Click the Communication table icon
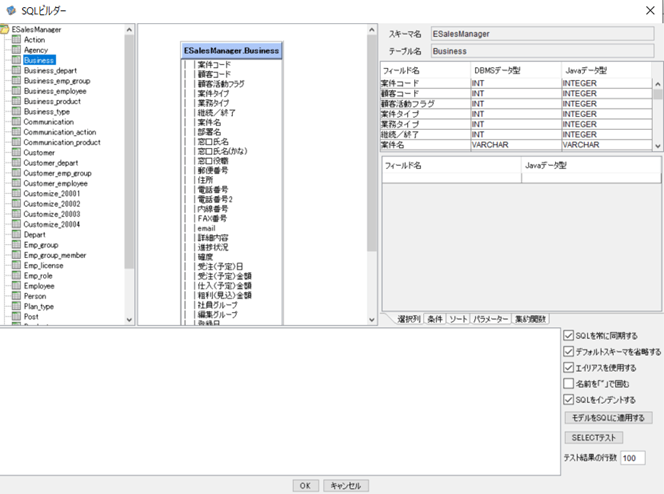Screen dimensions: 664x494 [x=17, y=121]
